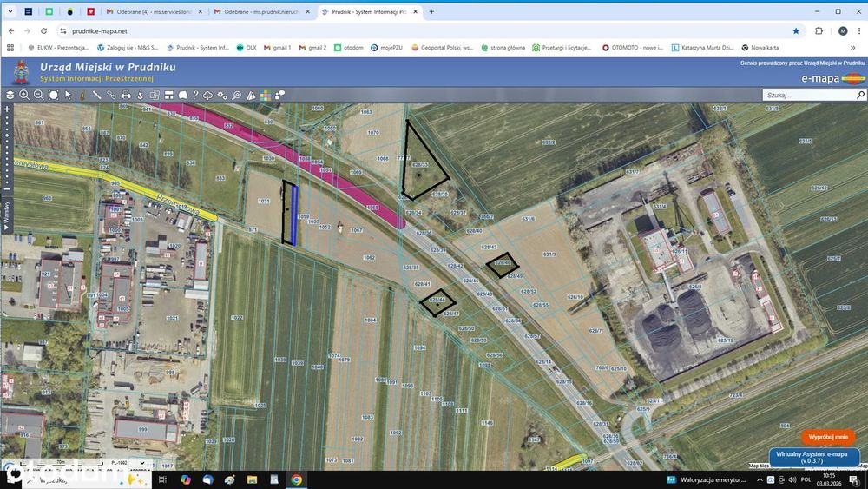Open the OLX bookmark
The image size is (868, 489).
(x=247, y=48)
